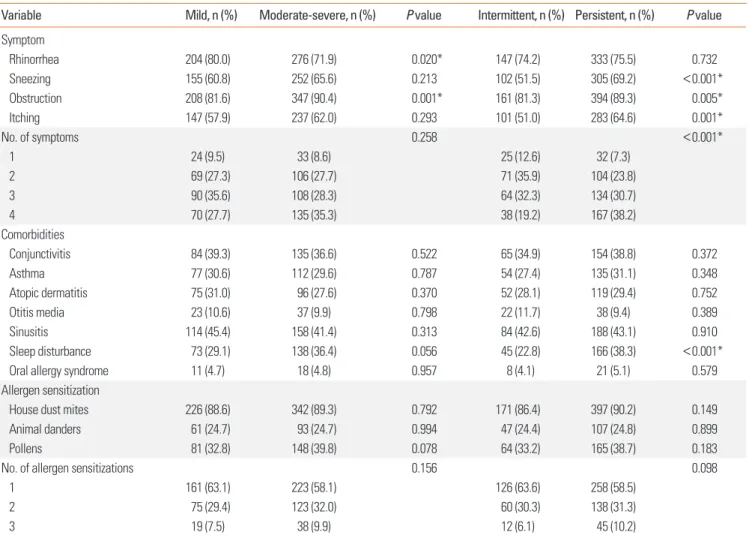This screenshot has width=749, height=538.
Task: Click the value '347 (90.4)' for Obstruction
Action: tap(314, 98)
